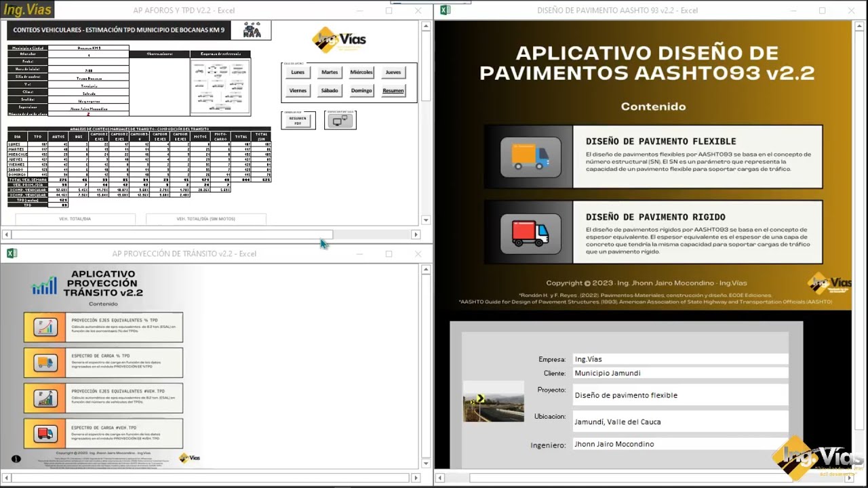Click the traffic vehicles icon beside Conteos Vehiculares header
This screenshot has width=868, height=488.
[x=252, y=30]
